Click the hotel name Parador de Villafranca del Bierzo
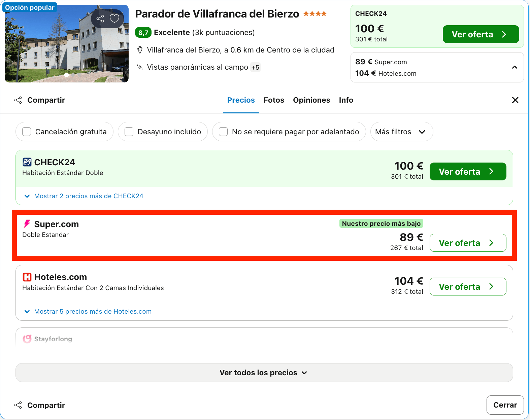 click(x=217, y=14)
